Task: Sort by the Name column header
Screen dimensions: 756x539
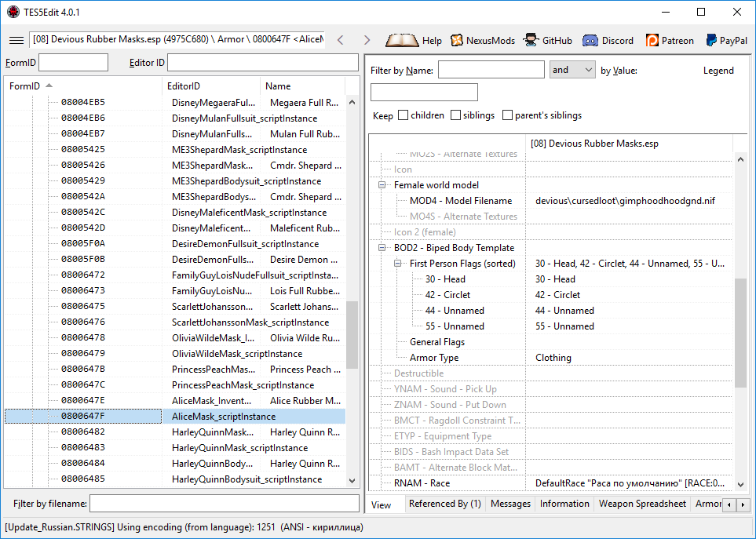Action: point(303,86)
